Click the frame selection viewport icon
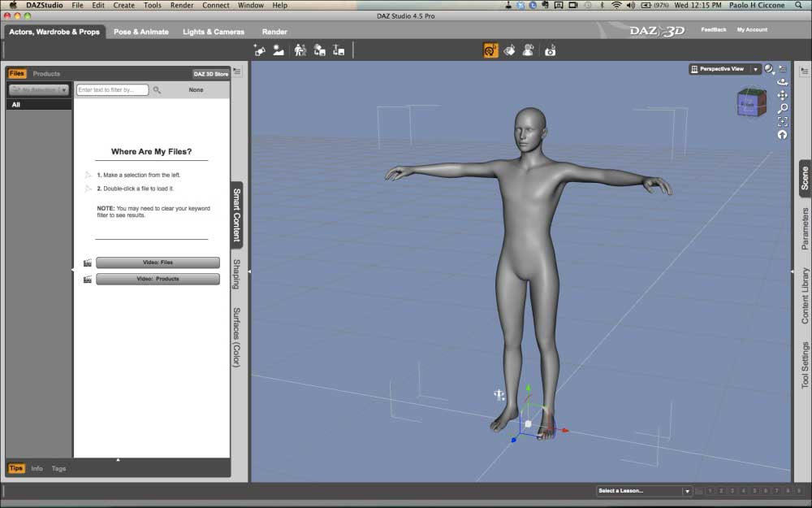Image resolution: width=812 pixels, height=508 pixels. pyautogui.click(x=783, y=121)
